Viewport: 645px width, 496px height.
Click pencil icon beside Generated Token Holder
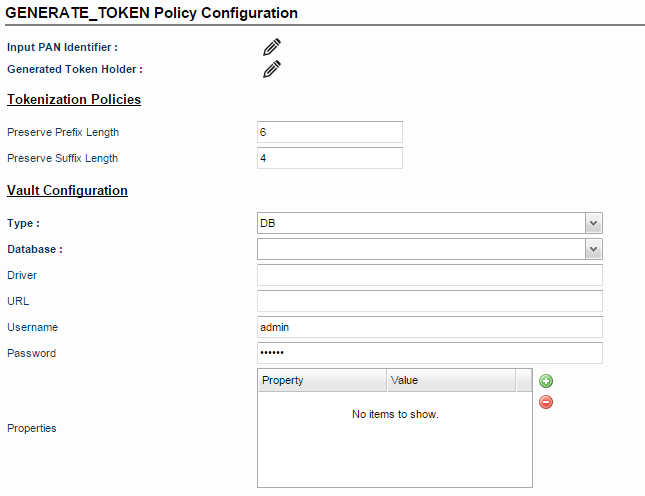coord(272,69)
